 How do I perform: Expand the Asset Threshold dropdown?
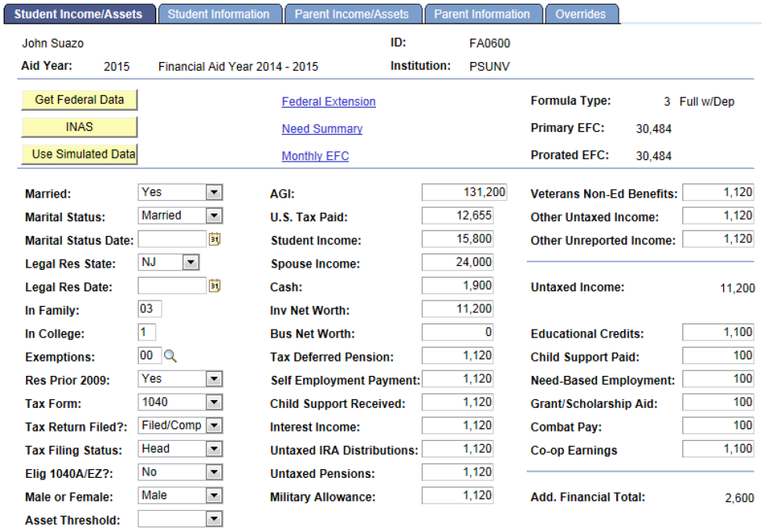(x=213, y=519)
